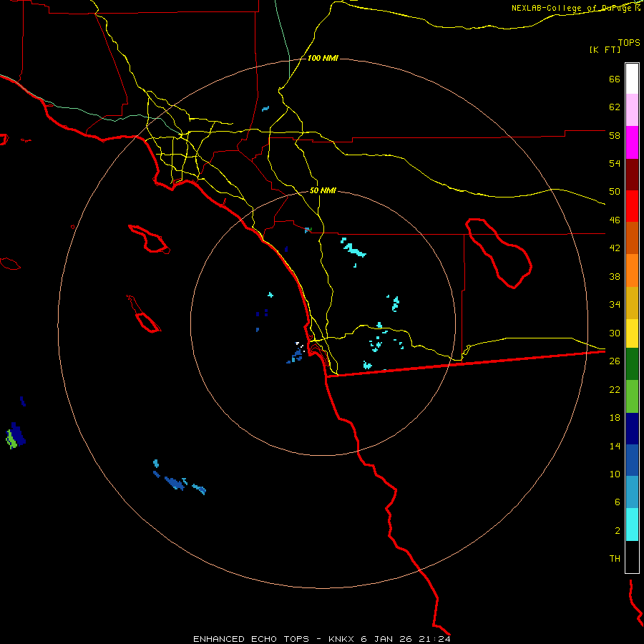Click the legend value "42"
Screen dimensions: 644x644
615,248
